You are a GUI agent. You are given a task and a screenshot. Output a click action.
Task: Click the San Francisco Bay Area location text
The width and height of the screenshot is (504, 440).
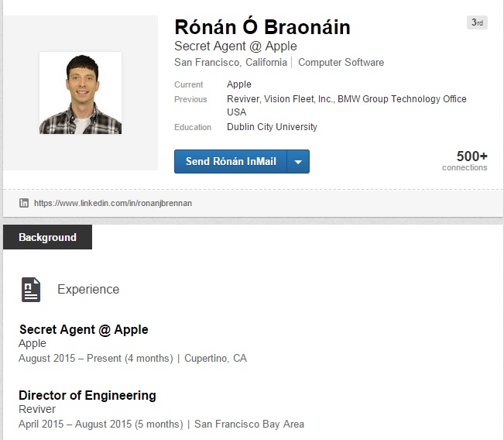[249, 425]
